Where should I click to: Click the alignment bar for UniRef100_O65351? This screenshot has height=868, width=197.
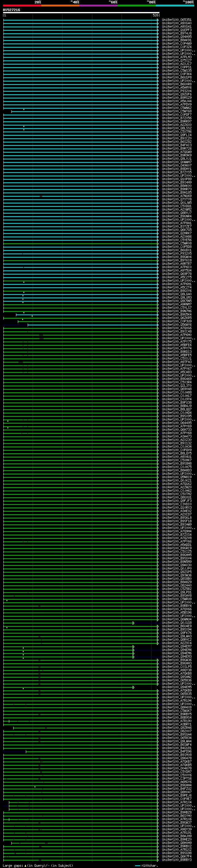tap(81, 20)
